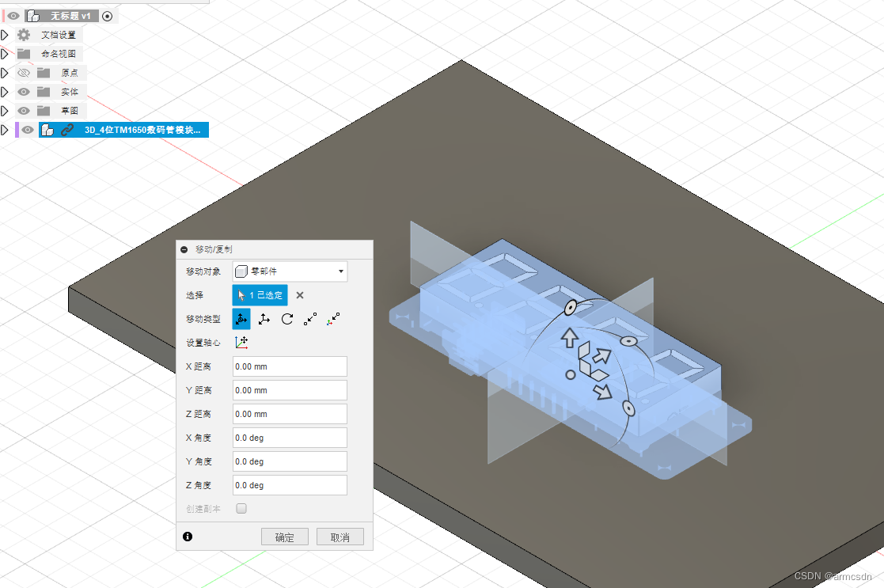This screenshot has width=884, height=588.
Task: Expand the 草图 tree node
Action: click(x=5, y=111)
